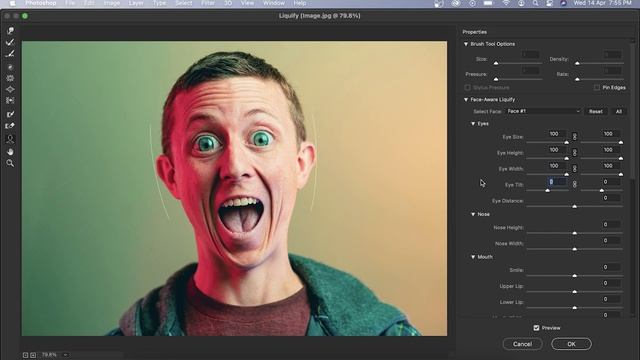640x360 pixels.
Task: Click the Eye Distance slider handle
Action: [x=574, y=207]
